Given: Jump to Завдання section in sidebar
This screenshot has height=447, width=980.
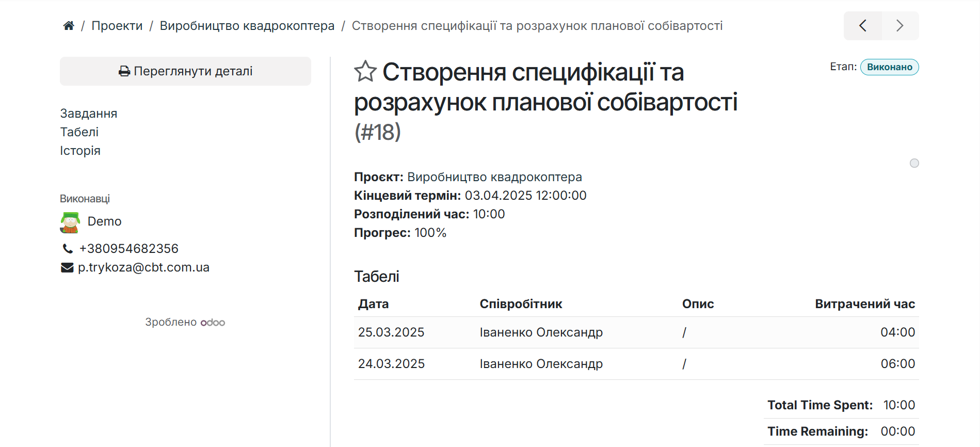Looking at the screenshot, I should (x=89, y=114).
